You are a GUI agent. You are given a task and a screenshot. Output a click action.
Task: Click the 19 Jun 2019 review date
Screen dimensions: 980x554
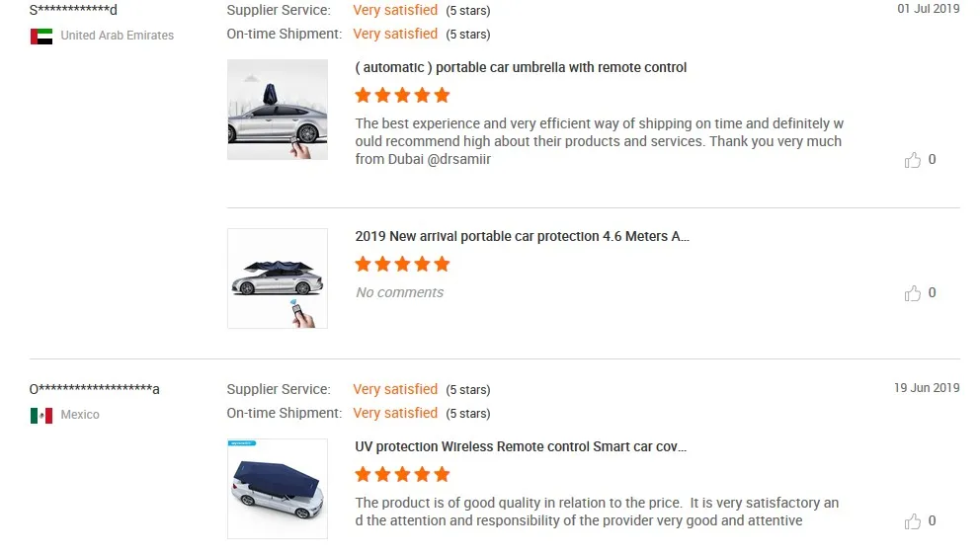coord(927,388)
